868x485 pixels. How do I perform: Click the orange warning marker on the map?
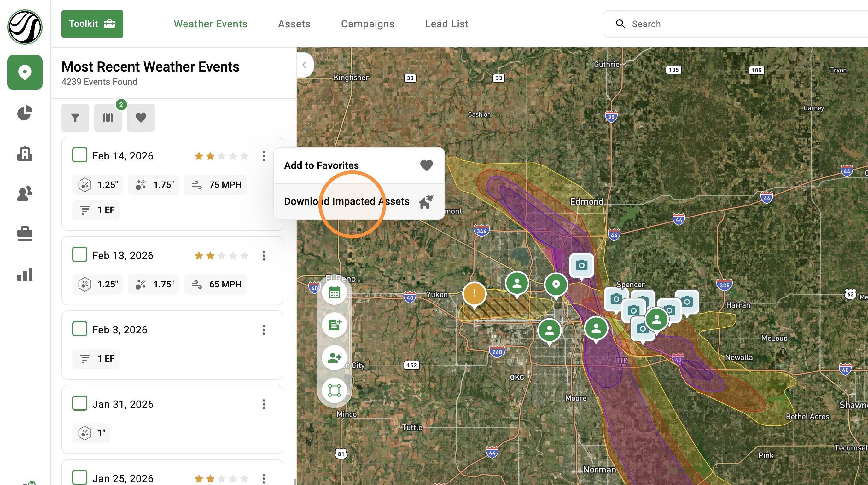474,294
